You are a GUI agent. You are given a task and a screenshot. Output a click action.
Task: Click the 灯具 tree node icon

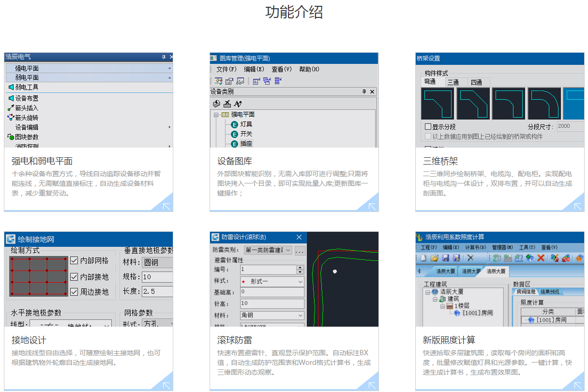pyautogui.click(x=235, y=124)
